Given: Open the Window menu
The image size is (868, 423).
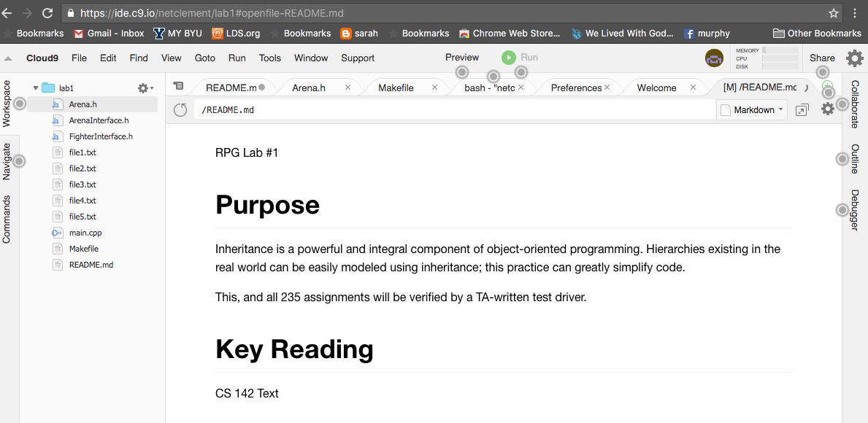Looking at the screenshot, I should pos(311,58).
